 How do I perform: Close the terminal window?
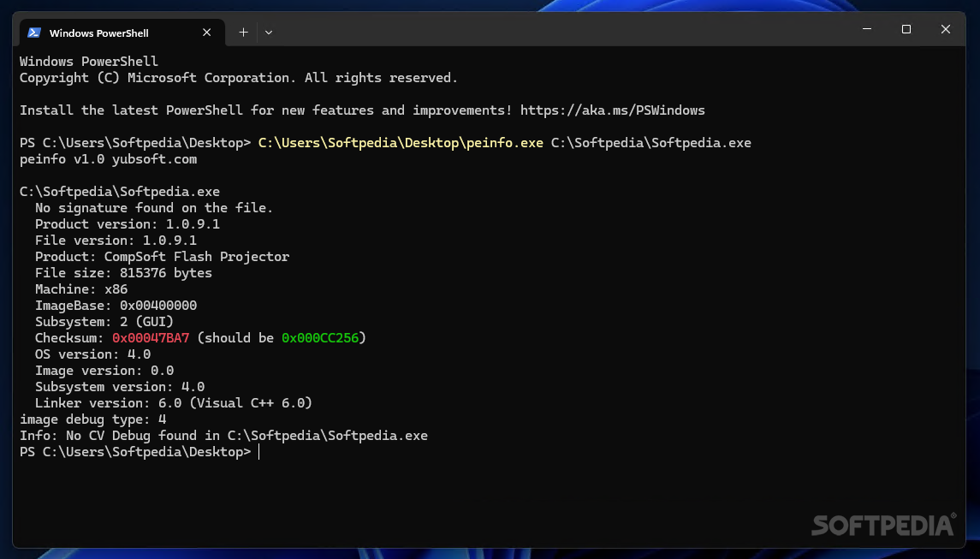click(x=946, y=29)
